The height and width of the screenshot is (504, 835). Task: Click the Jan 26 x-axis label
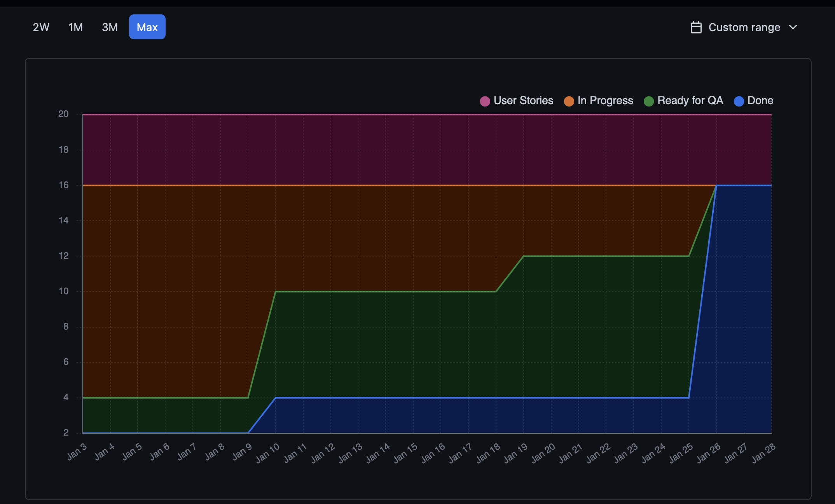pyautogui.click(x=709, y=453)
